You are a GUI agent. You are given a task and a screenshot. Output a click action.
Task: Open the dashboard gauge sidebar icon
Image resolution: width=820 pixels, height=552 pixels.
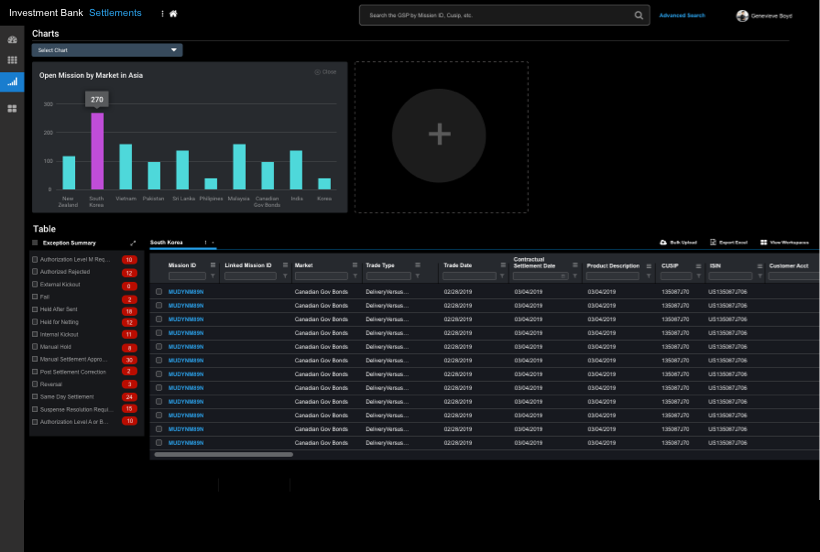tap(12, 40)
